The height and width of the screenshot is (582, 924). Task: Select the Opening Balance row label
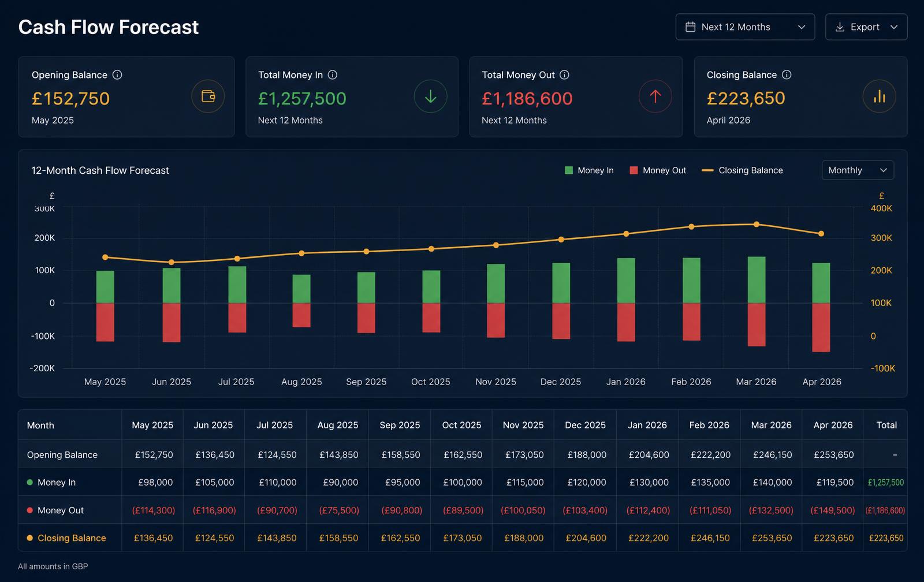[x=62, y=455]
